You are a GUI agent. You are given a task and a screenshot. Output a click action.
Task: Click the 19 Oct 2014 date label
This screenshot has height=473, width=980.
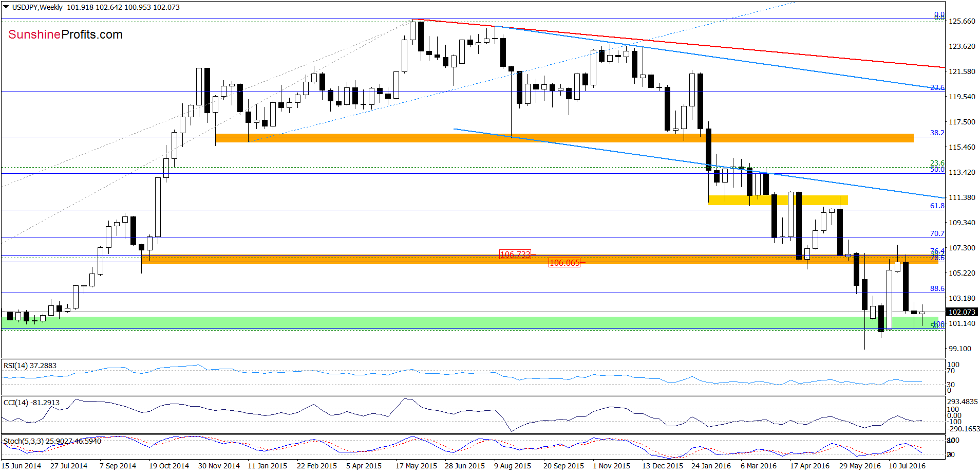click(169, 466)
